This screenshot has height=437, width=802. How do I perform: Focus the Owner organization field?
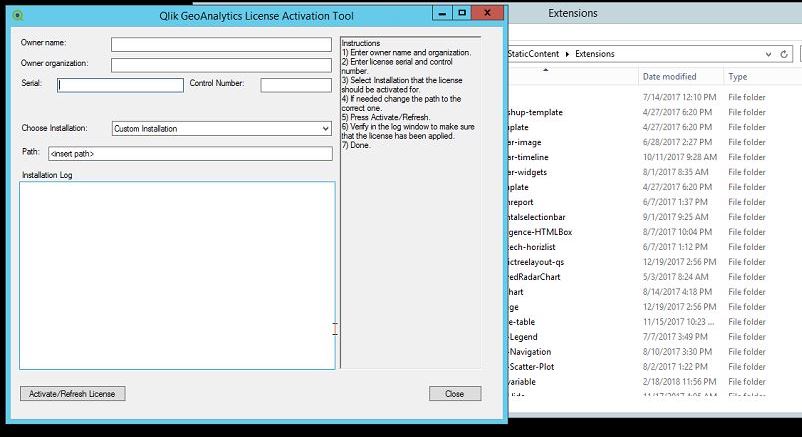point(221,65)
